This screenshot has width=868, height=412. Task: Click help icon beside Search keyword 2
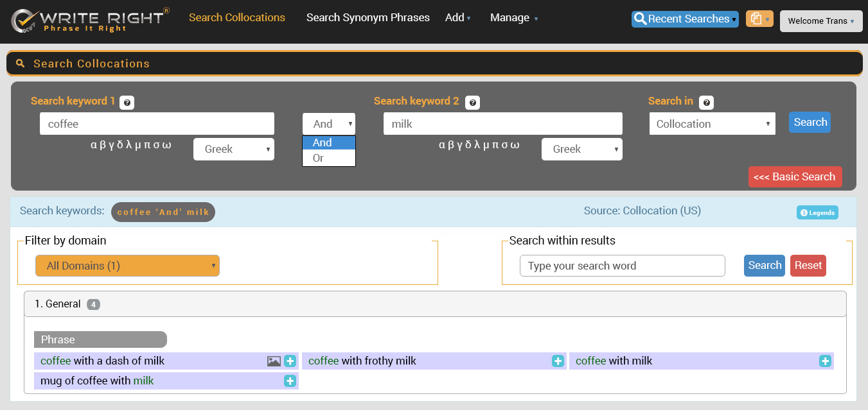click(472, 102)
